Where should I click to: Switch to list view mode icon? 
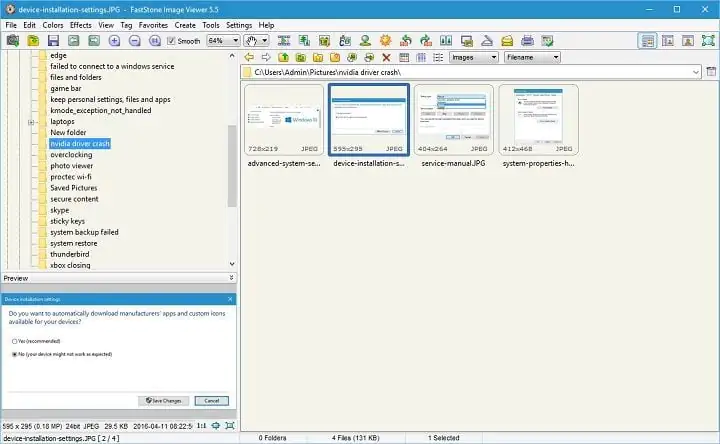(x=438, y=57)
